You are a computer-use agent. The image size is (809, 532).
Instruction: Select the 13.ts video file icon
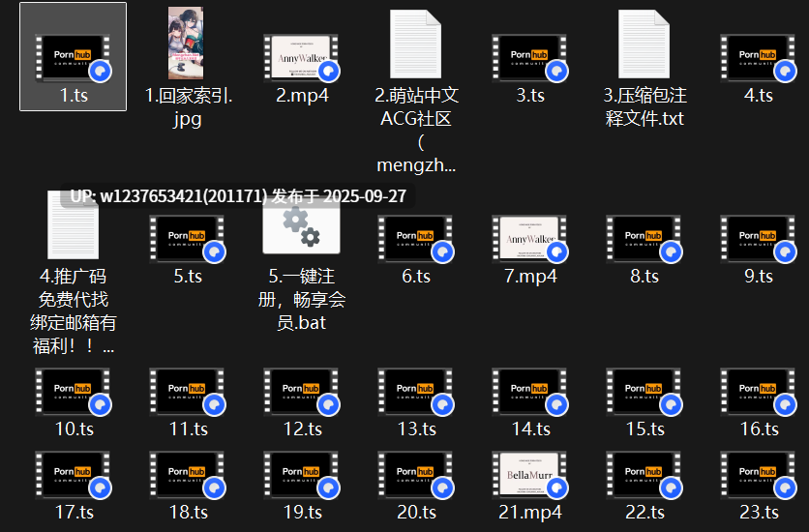pos(415,392)
